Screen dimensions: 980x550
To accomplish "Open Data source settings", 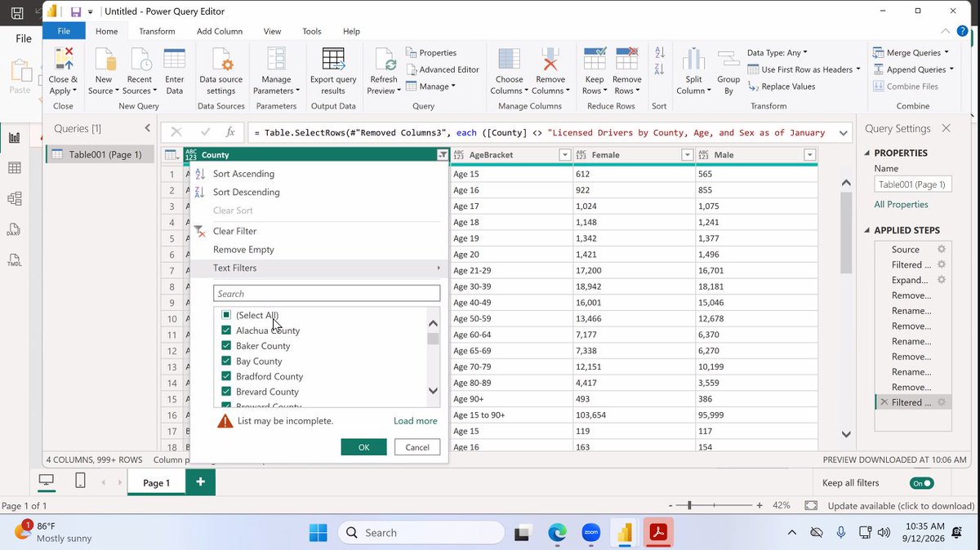I will pyautogui.click(x=221, y=59).
